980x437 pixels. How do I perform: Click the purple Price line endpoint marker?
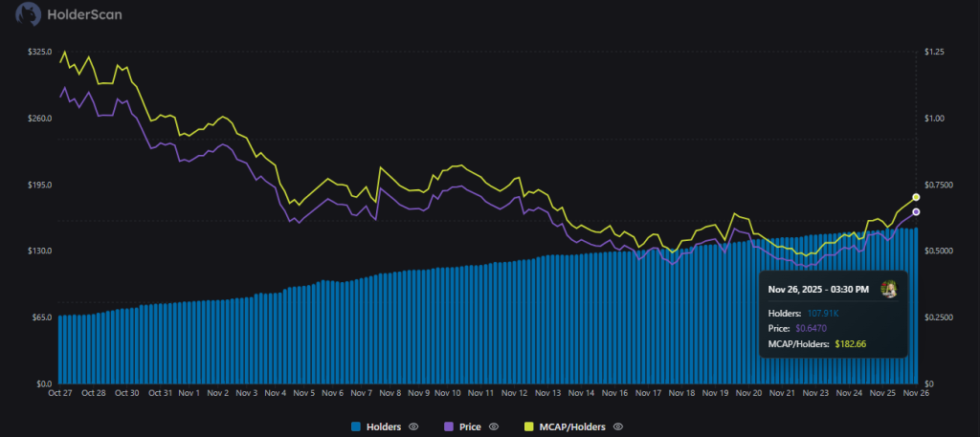(x=916, y=211)
